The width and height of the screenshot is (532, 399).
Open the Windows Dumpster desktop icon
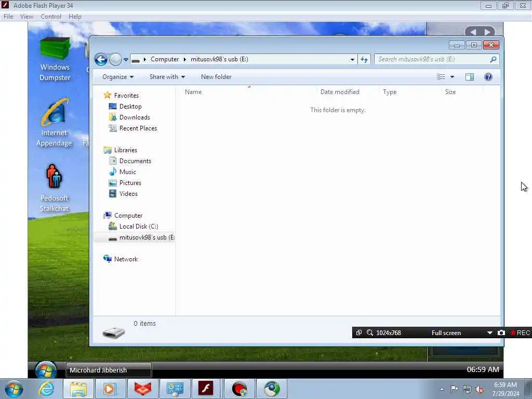(55, 59)
